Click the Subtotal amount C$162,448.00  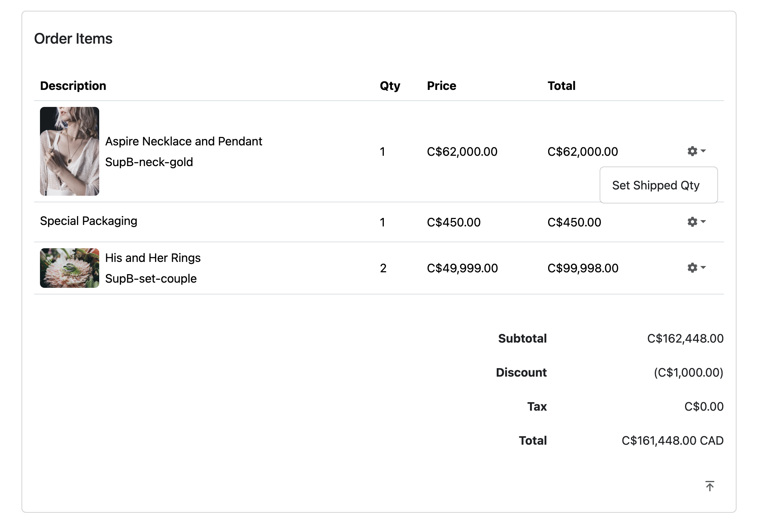point(685,339)
